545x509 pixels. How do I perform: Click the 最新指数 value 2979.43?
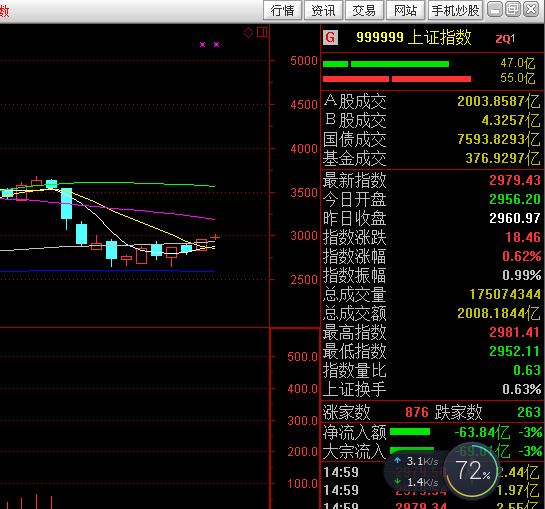click(x=515, y=180)
